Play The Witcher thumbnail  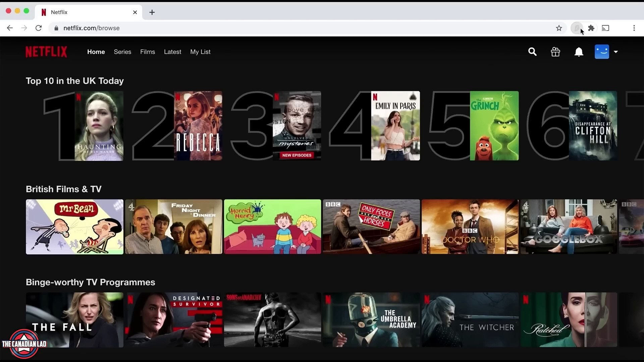click(470, 320)
